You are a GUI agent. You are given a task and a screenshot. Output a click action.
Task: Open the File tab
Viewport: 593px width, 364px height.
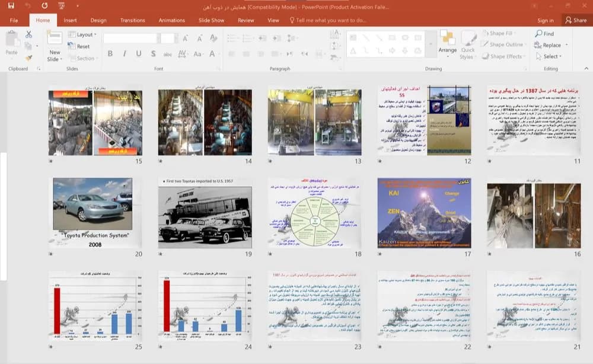[x=14, y=20]
